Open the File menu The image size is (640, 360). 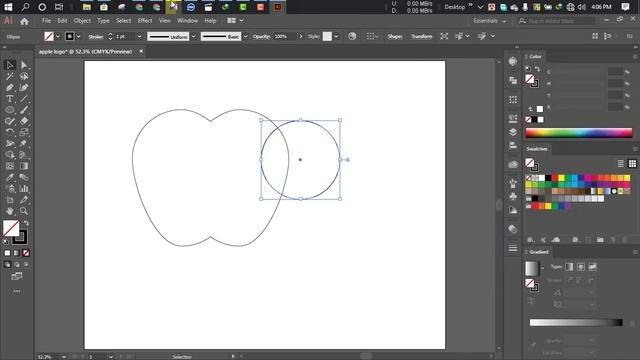click(46, 20)
